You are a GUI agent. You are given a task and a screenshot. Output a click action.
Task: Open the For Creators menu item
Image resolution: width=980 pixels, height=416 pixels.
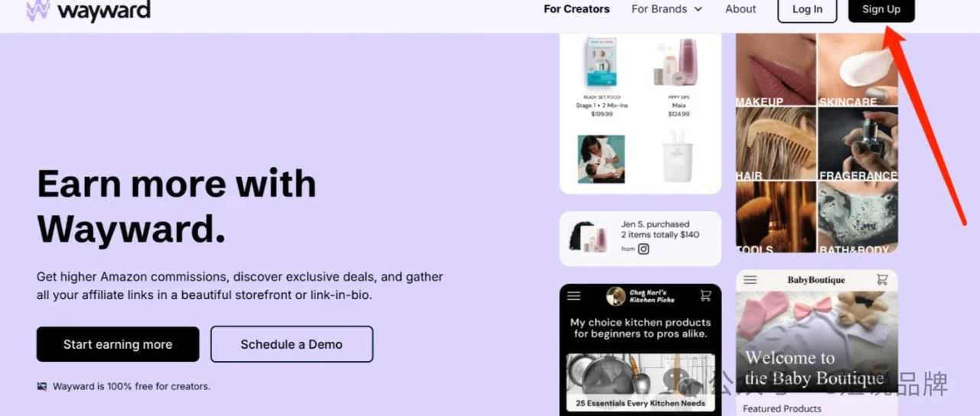(x=577, y=9)
